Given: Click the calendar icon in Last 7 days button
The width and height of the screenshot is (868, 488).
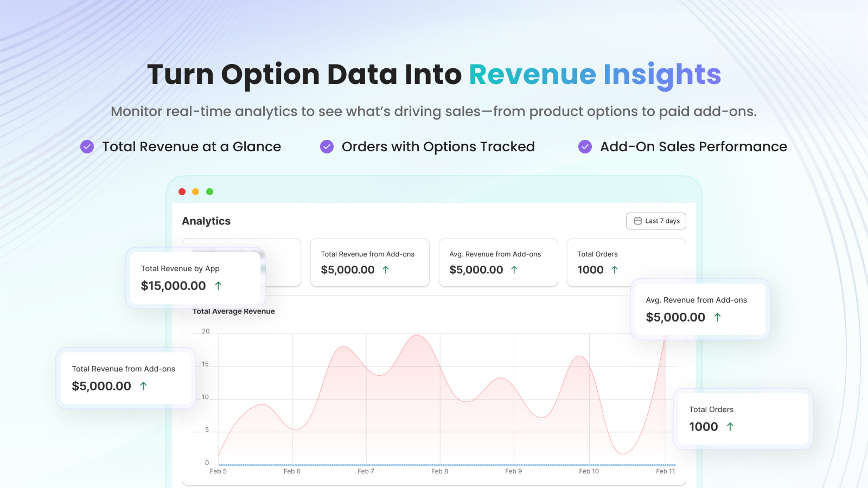Looking at the screenshot, I should pos(638,221).
